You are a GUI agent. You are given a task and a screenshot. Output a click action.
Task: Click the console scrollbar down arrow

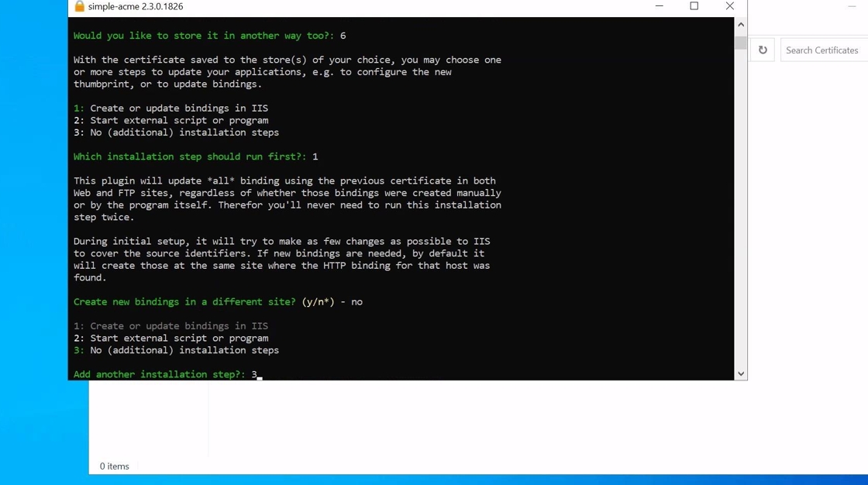[741, 373]
